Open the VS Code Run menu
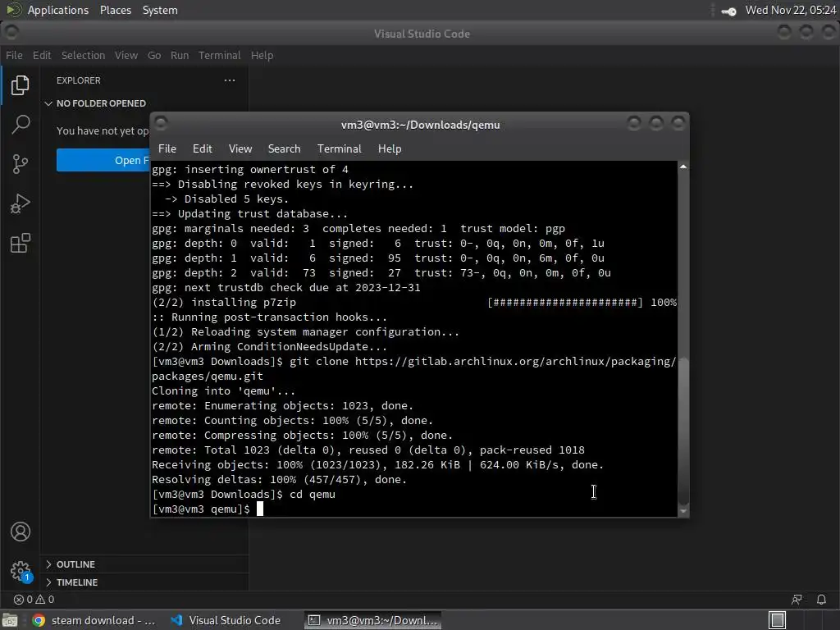This screenshot has width=840, height=630. [x=180, y=55]
